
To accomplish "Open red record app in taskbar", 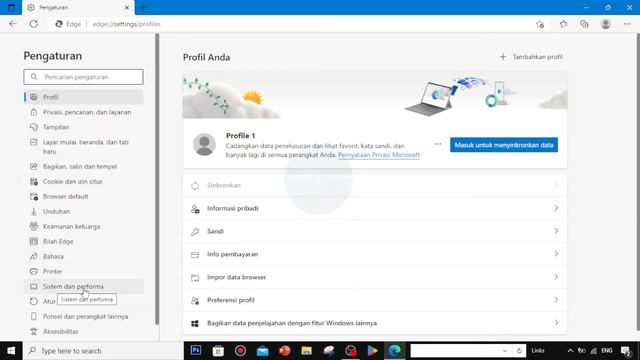I will [x=240, y=351].
